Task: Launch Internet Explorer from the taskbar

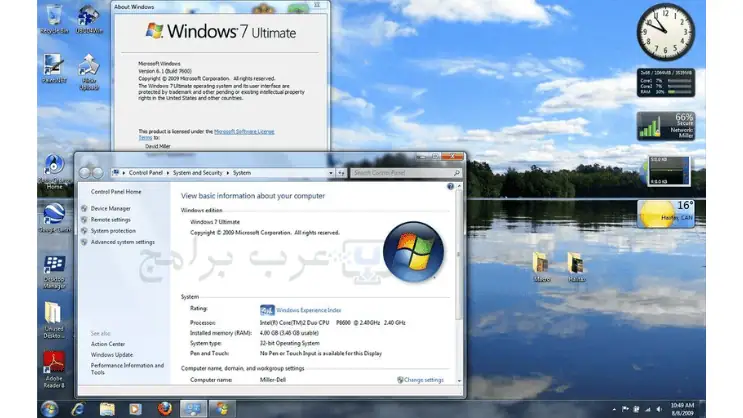Action: point(78,409)
